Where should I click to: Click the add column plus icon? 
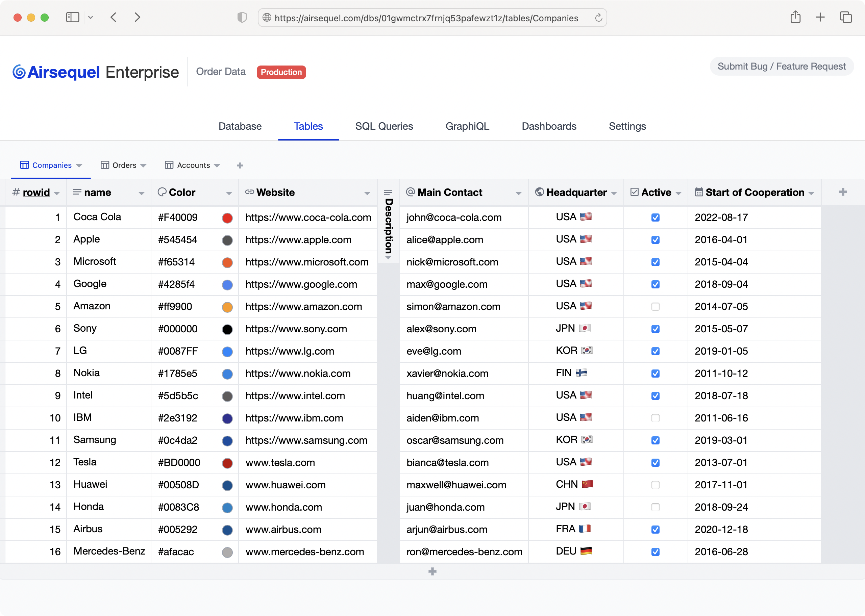click(x=843, y=192)
